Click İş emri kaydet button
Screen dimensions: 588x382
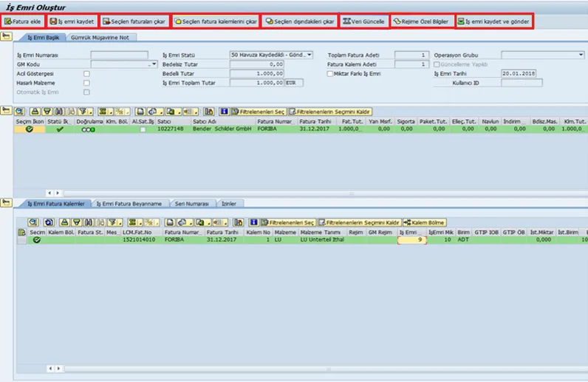point(72,21)
